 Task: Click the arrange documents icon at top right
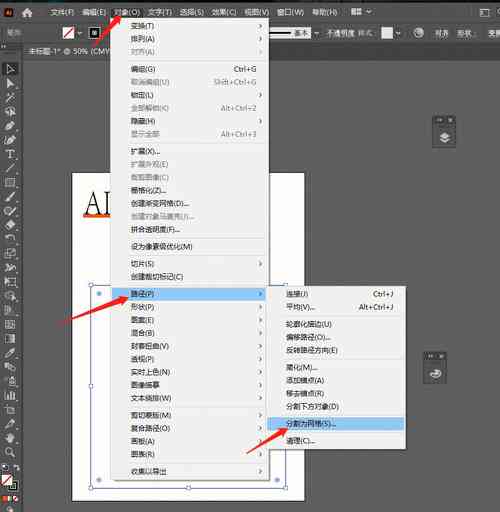485,13
